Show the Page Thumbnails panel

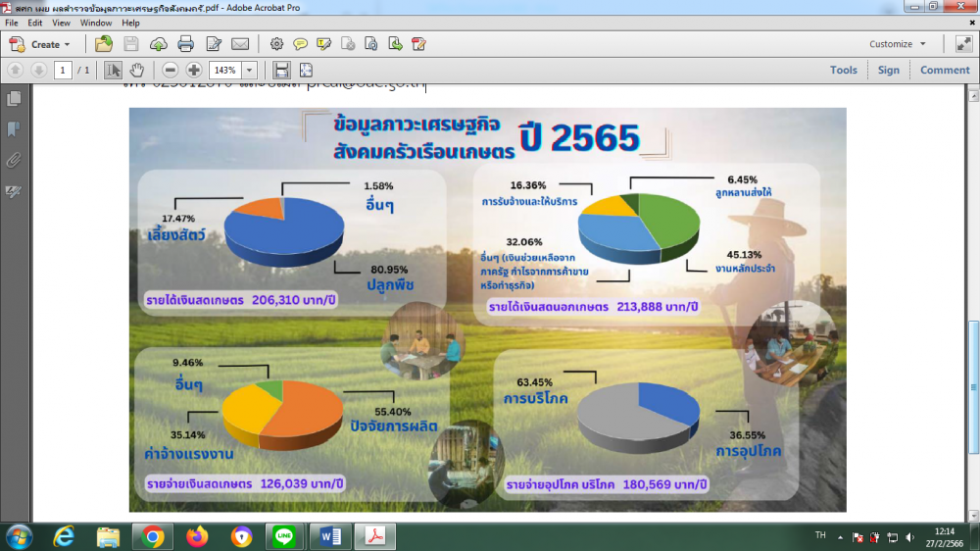[14, 99]
